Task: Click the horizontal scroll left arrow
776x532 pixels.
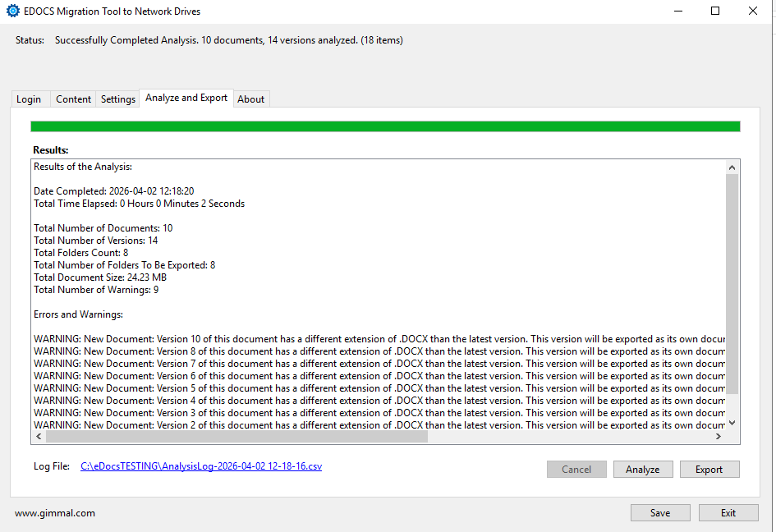Action: [39, 437]
